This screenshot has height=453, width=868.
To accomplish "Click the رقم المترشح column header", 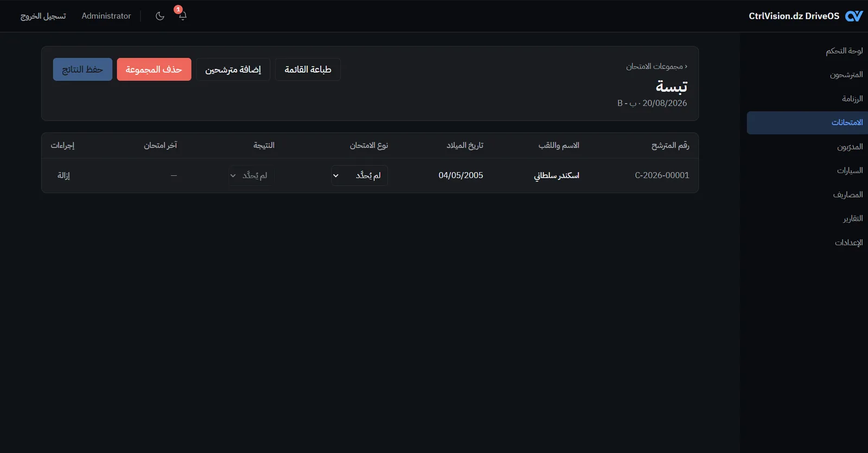I will 670,145.
